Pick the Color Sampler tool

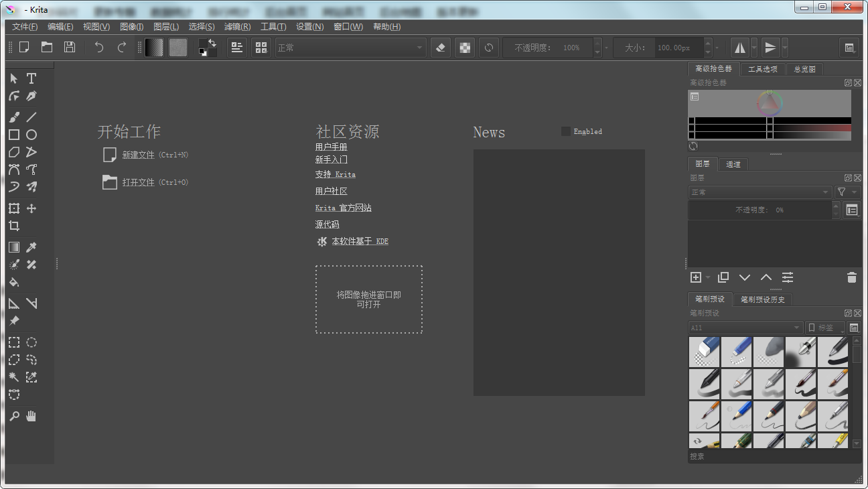pyautogui.click(x=31, y=247)
